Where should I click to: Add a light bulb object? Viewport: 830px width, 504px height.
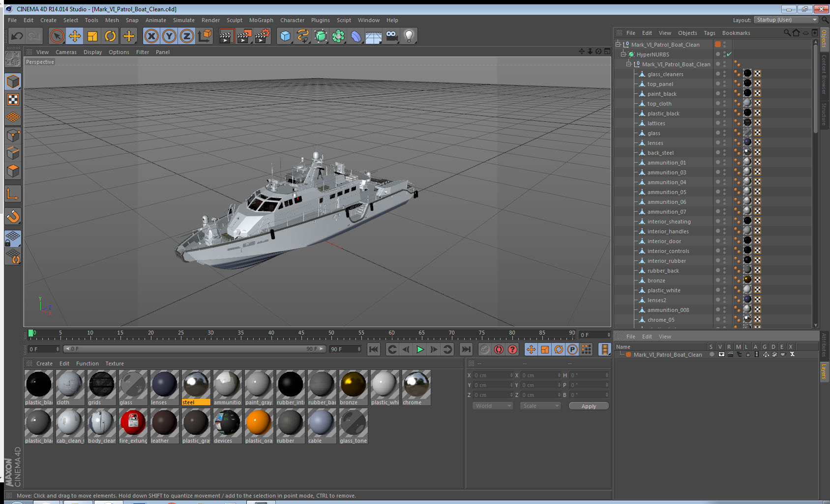click(409, 36)
